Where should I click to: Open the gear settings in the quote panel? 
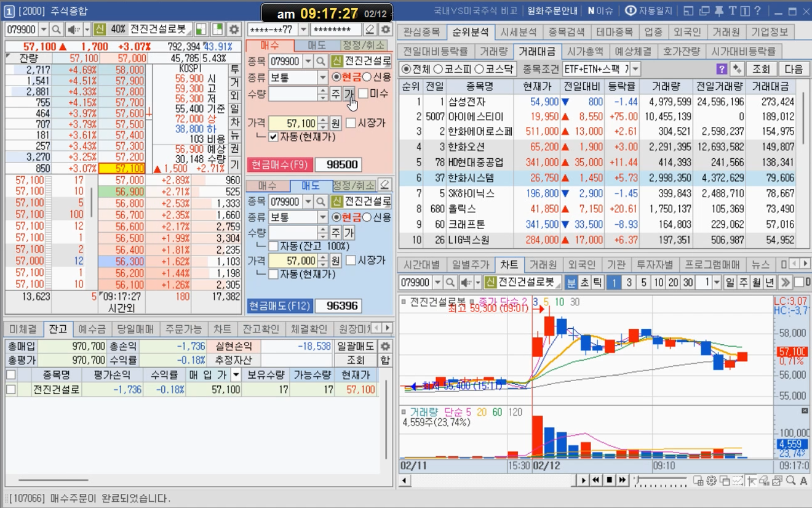pos(234,30)
